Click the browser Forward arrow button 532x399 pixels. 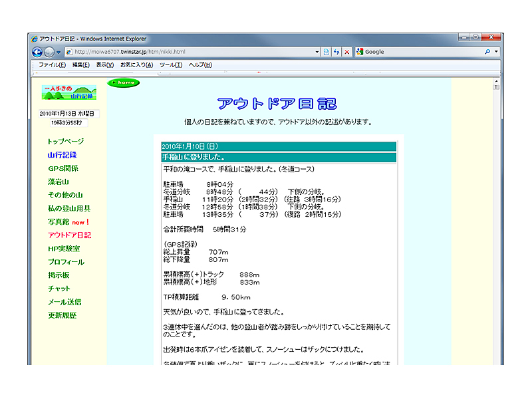49,52
